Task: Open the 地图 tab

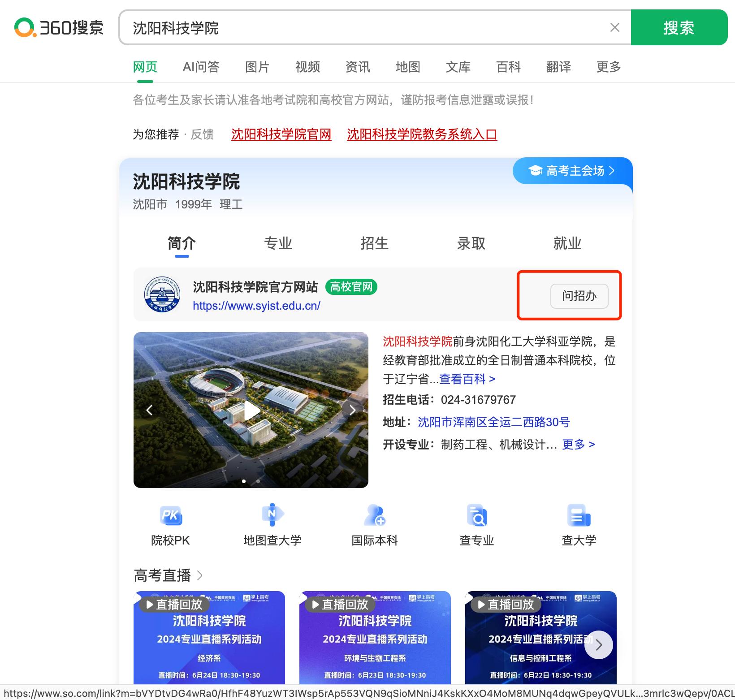Action: pos(408,67)
